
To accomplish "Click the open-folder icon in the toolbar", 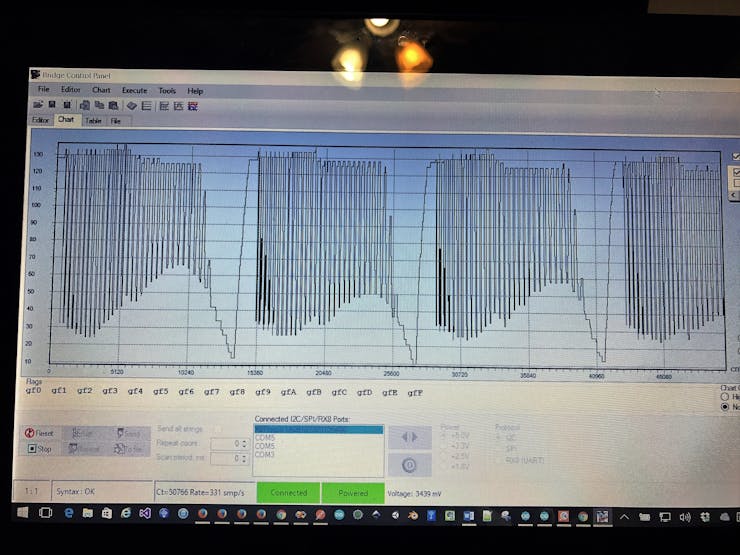I will click(38, 104).
